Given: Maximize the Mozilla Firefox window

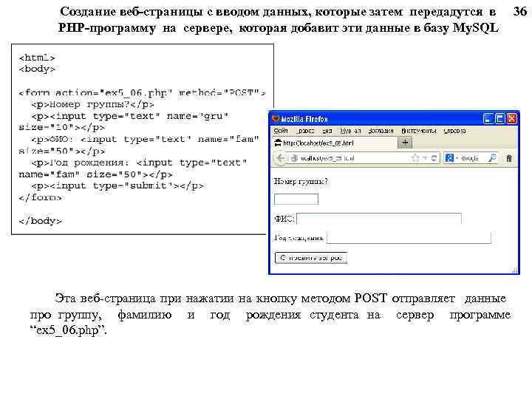Looking at the screenshot, I should coord(499,119).
